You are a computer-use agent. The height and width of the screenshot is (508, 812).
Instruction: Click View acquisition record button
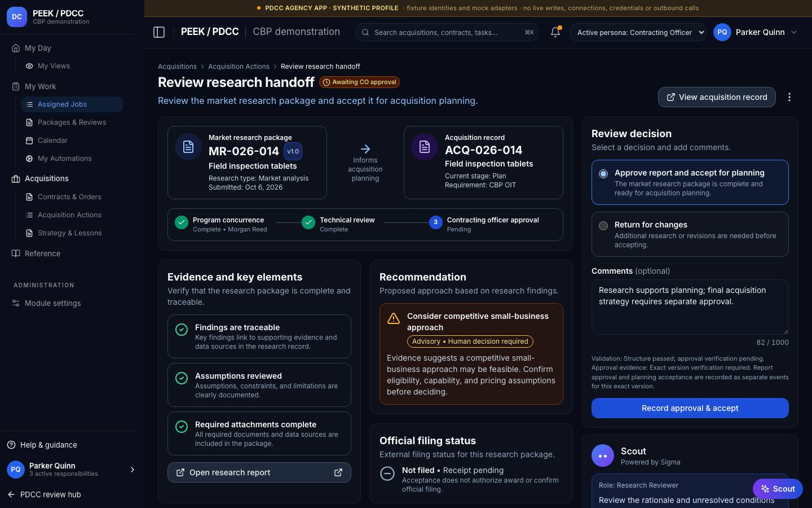click(717, 97)
